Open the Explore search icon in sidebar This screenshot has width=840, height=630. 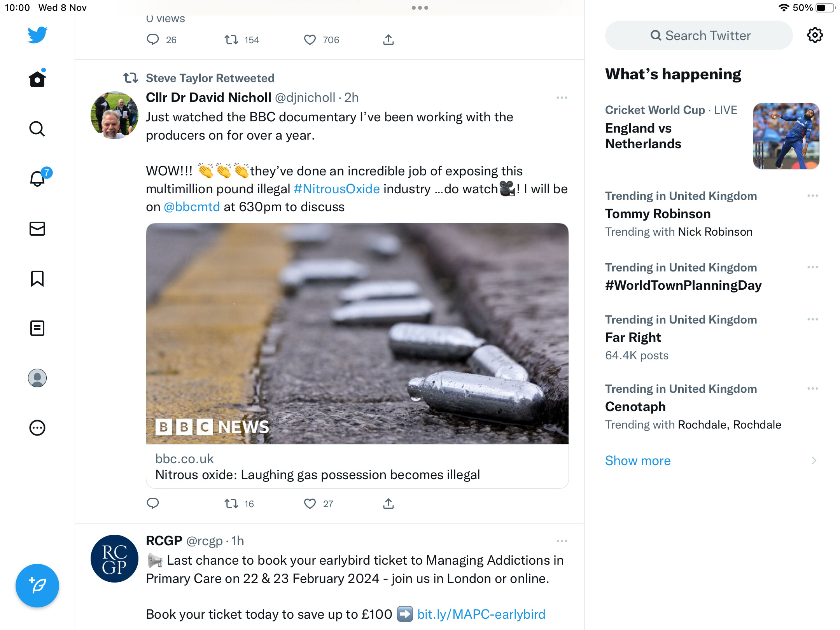click(37, 129)
